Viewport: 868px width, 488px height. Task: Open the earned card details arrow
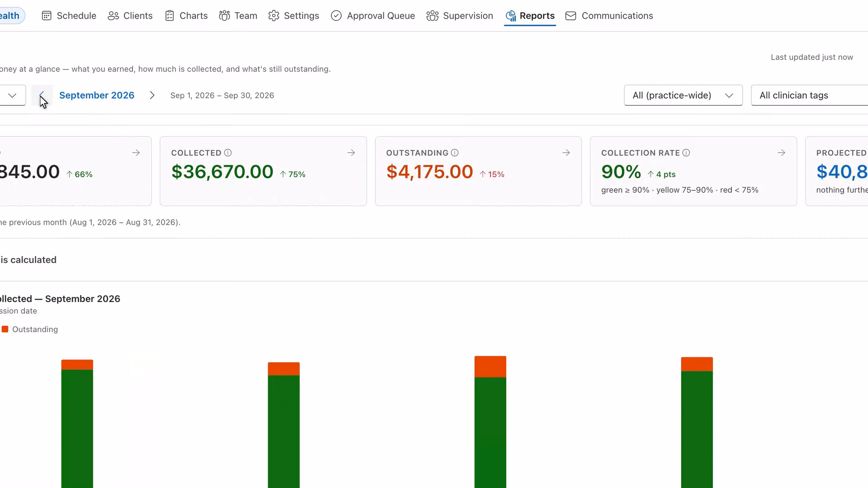point(136,153)
